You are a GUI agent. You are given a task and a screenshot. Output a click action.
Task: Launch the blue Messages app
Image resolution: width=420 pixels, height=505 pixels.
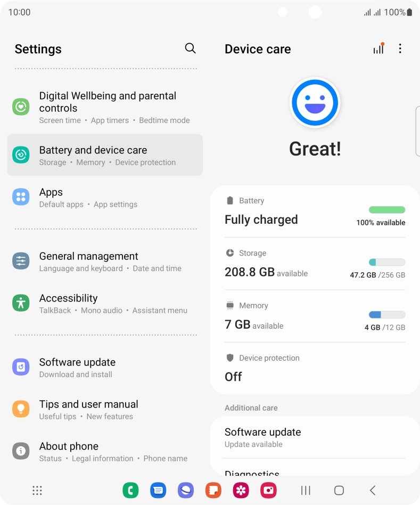158,491
